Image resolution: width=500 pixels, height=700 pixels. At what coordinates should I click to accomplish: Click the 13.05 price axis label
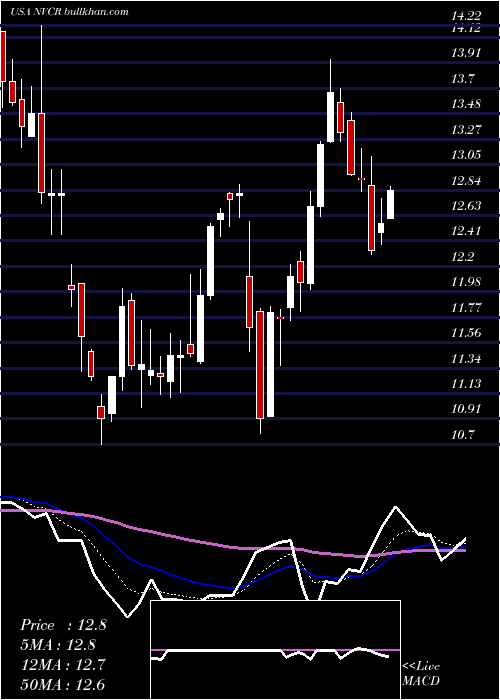(466, 154)
